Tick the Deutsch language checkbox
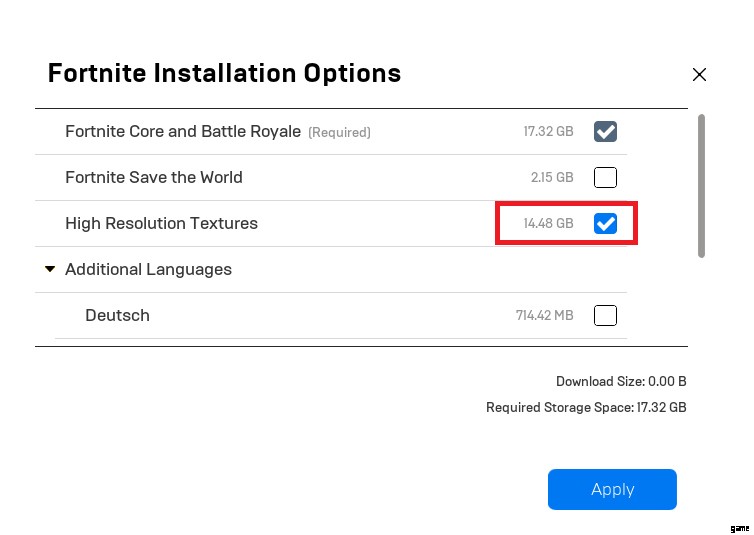The height and width of the screenshot is (535, 754). click(605, 316)
